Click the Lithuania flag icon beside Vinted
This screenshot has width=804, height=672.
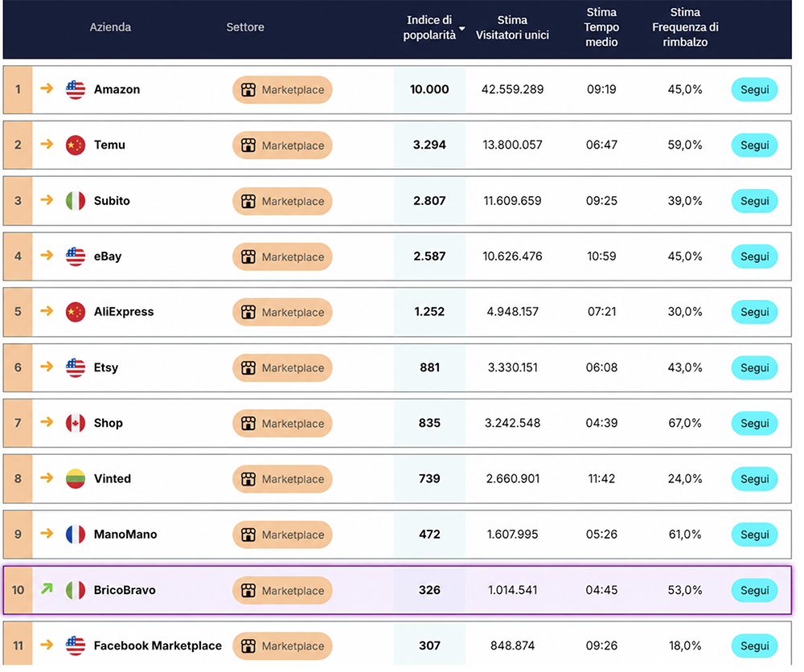pyautogui.click(x=76, y=479)
